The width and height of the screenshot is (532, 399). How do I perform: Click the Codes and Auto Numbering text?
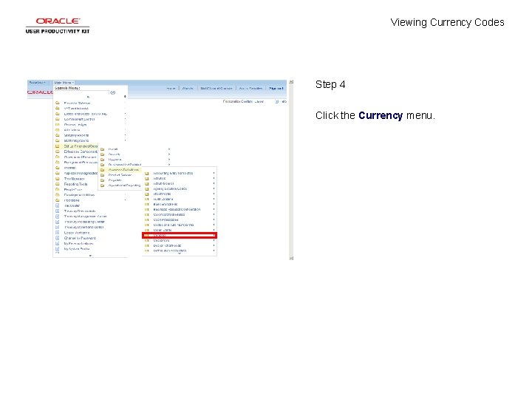pyautogui.click(x=174, y=225)
